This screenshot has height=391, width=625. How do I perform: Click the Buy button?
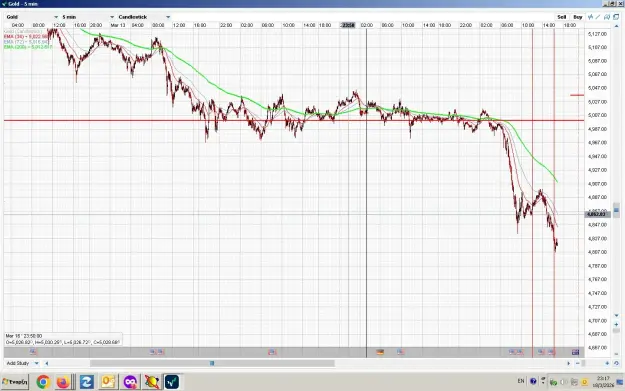tap(578, 17)
